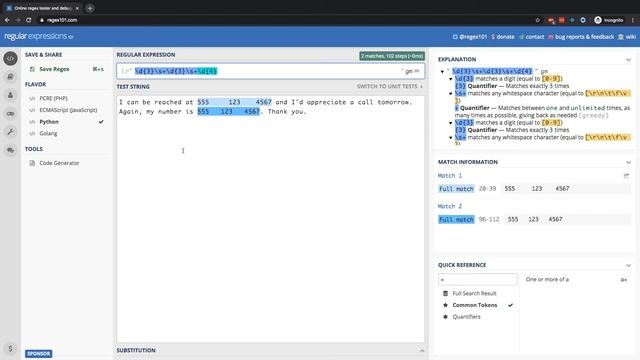The width and height of the screenshot is (640, 360).
Task: Click the regular expression input field
Action: click(270, 71)
